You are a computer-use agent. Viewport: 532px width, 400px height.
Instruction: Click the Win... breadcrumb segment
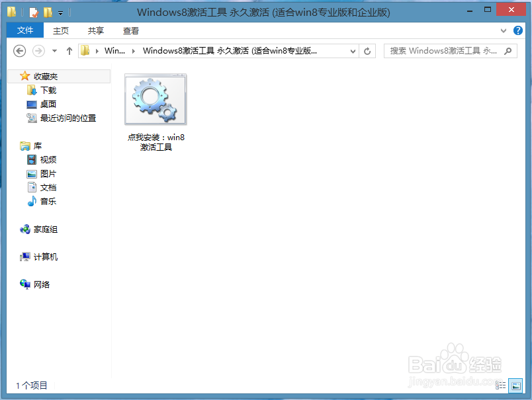click(114, 51)
